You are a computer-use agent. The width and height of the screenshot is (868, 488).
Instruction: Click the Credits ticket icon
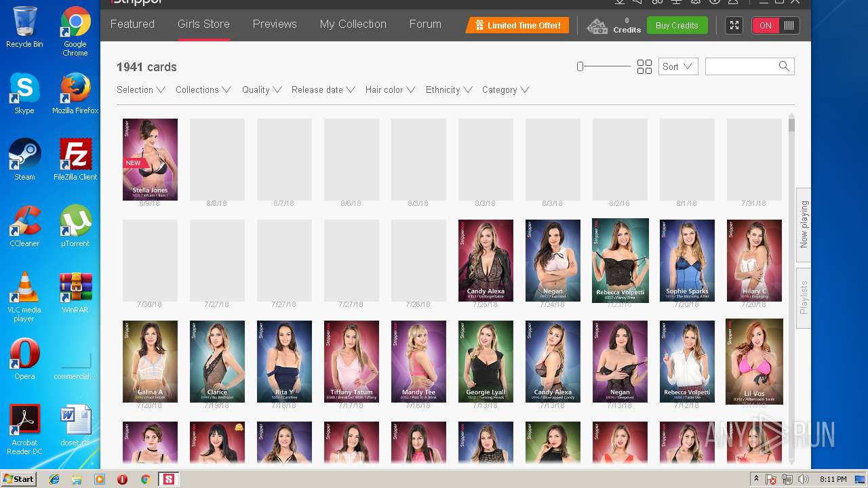(597, 26)
